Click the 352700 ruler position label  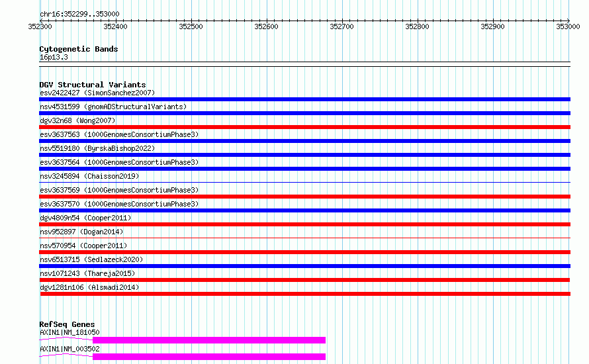(342, 26)
